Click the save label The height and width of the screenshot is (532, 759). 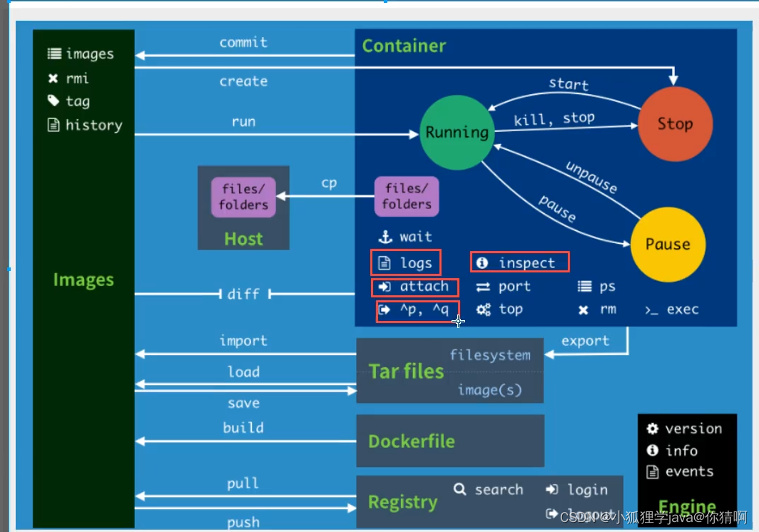coord(243,403)
